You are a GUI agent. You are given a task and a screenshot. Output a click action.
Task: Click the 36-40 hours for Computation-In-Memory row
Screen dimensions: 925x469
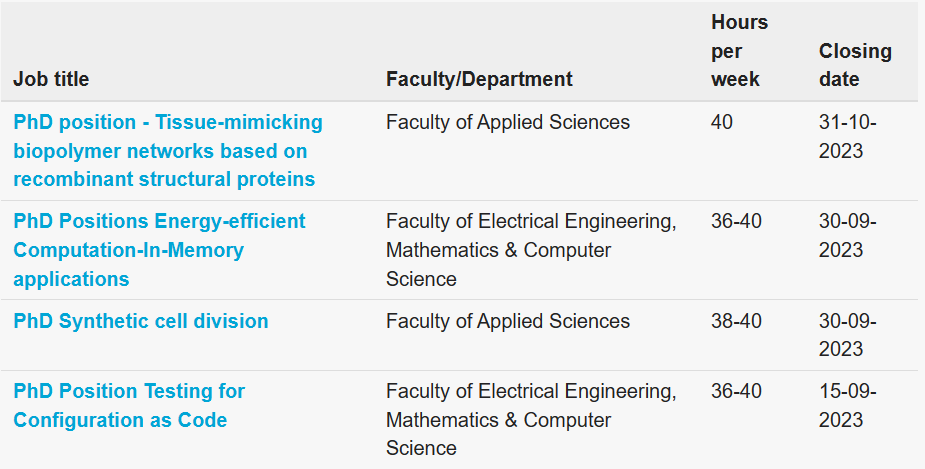(736, 221)
